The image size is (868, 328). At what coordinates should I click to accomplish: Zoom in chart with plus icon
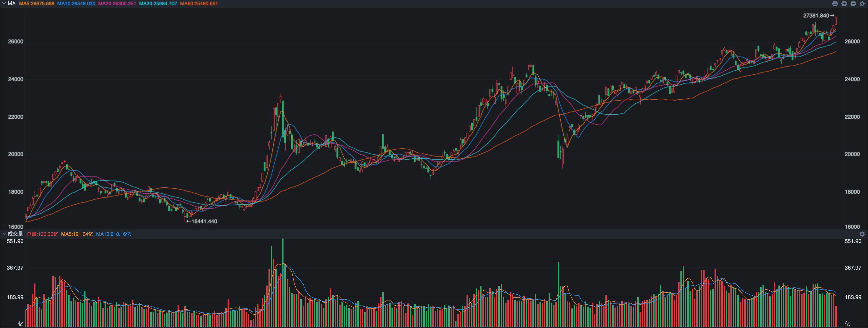(844, 4)
